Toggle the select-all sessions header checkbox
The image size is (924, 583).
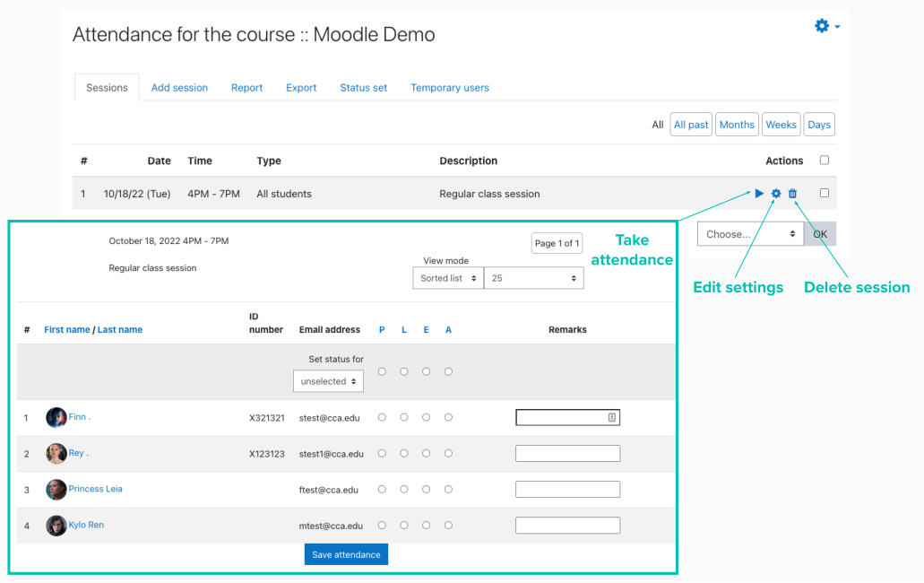pyautogui.click(x=825, y=161)
